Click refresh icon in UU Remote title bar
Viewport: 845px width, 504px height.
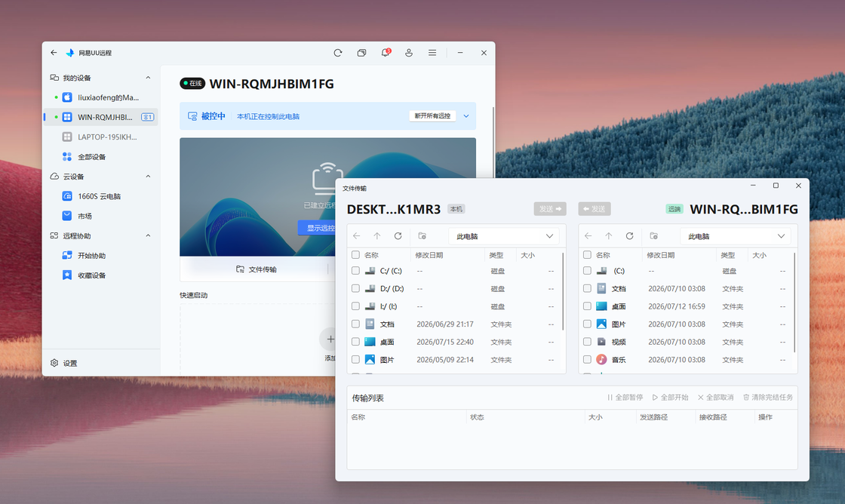click(x=338, y=53)
